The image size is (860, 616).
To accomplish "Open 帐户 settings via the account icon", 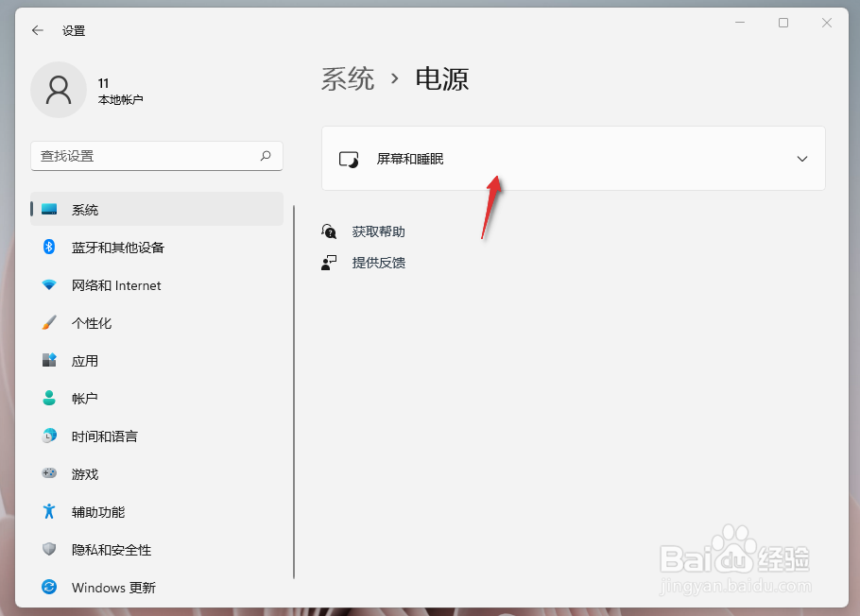I will tap(48, 398).
